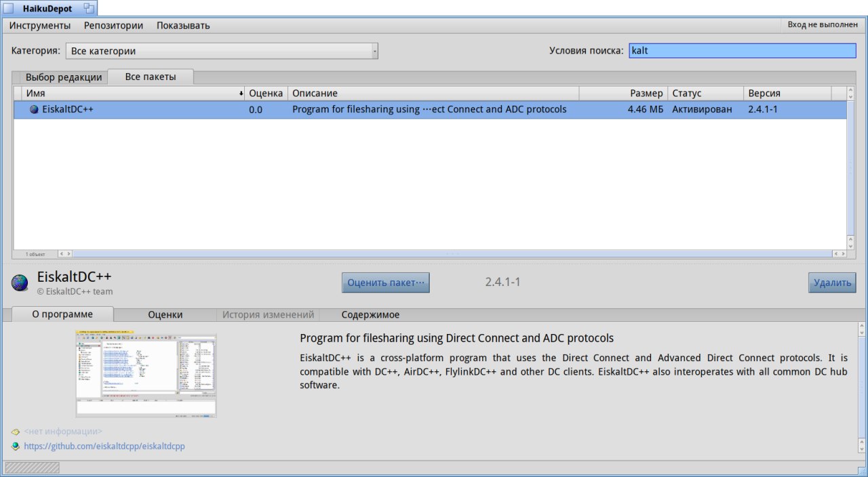Click the EiskaltDC++ title in the details header
Viewport: 868px width, 477px height.
click(x=74, y=276)
